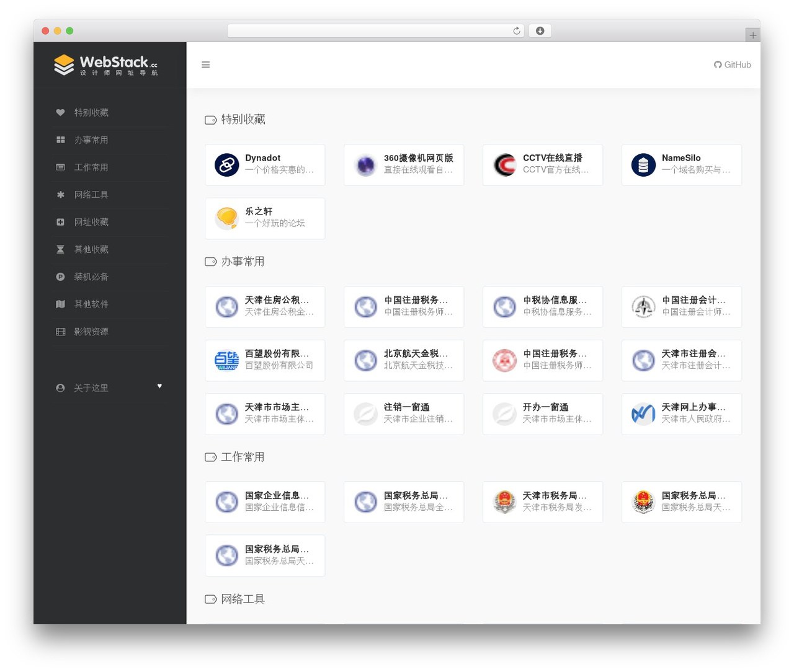Screen dimensions: 794x672
Task: Open the NameSilo card icon
Action: 644,165
